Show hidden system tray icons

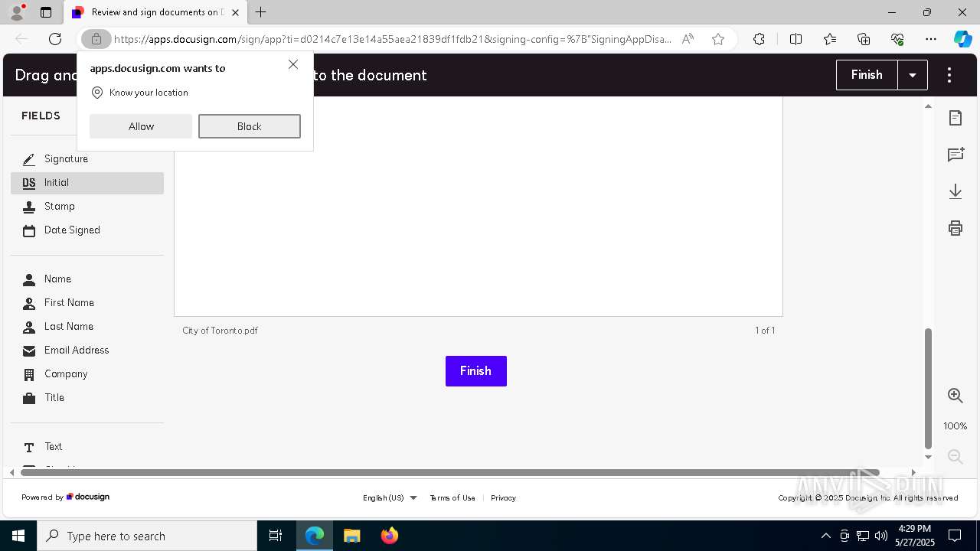point(825,536)
